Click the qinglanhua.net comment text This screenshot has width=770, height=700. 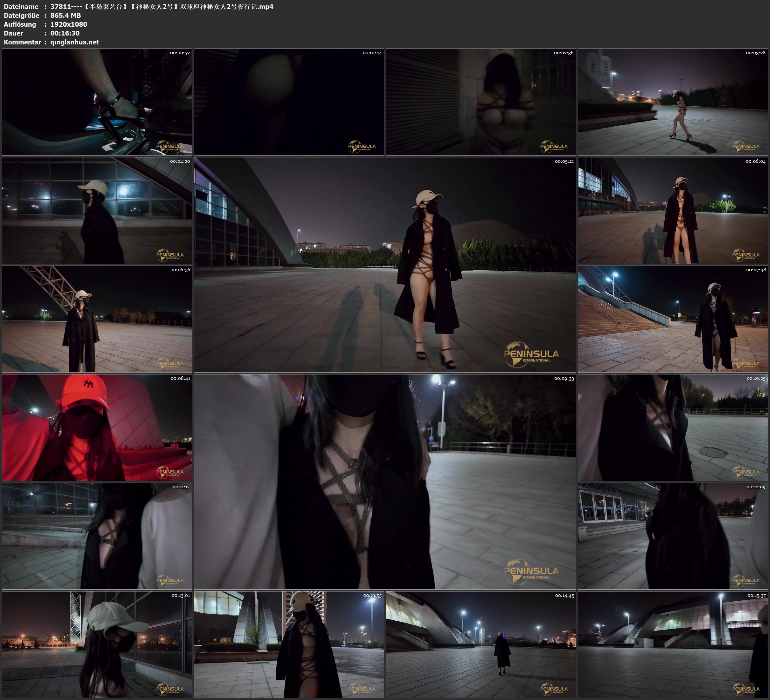pyautogui.click(x=75, y=42)
